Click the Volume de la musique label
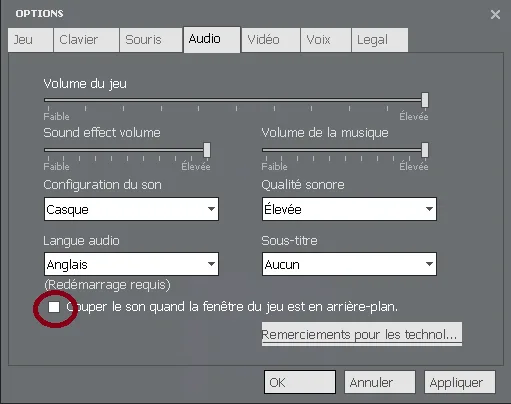This screenshot has width=511, height=404. (x=325, y=133)
